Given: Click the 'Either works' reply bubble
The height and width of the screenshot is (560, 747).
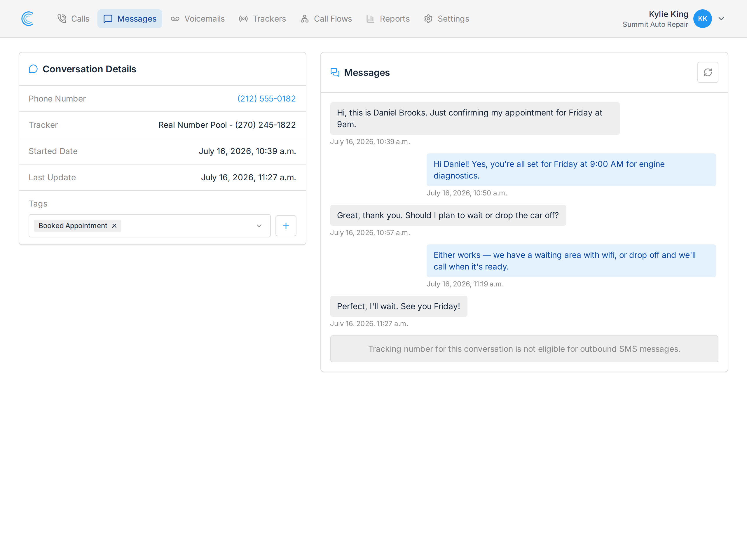Looking at the screenshot, I should [x=571, y=260].
